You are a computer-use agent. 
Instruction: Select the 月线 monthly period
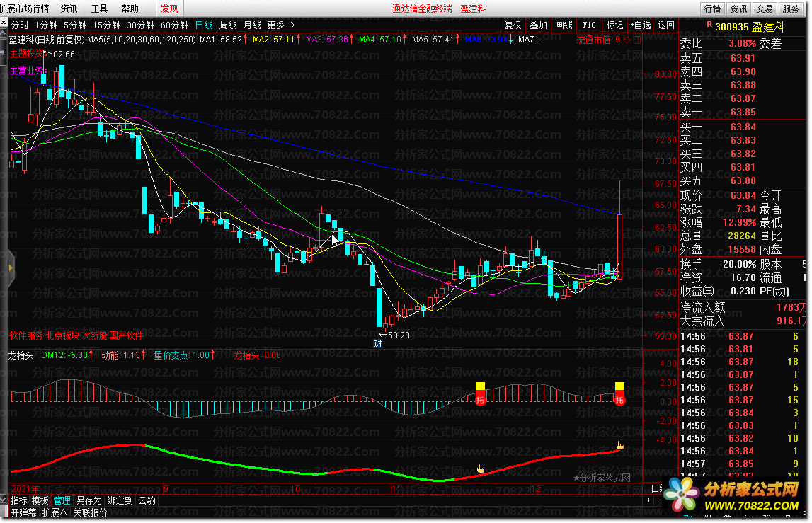coord(252,25)
